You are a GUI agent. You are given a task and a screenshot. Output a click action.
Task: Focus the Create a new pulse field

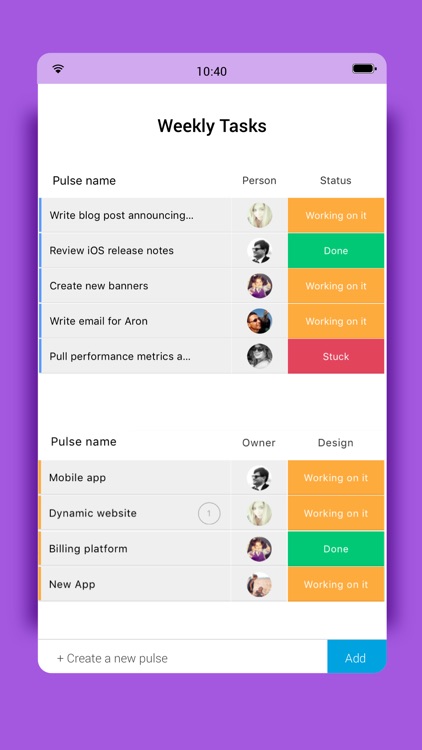pos(183,656)
